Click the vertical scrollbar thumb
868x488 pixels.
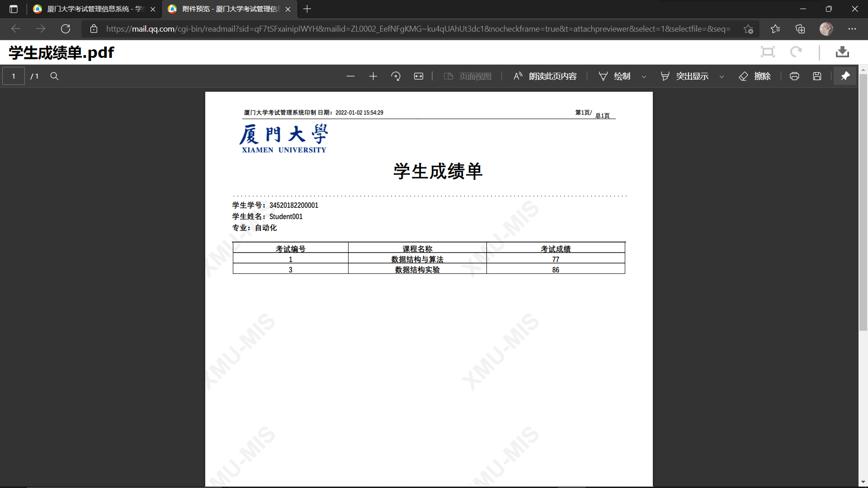pos(863,203)
